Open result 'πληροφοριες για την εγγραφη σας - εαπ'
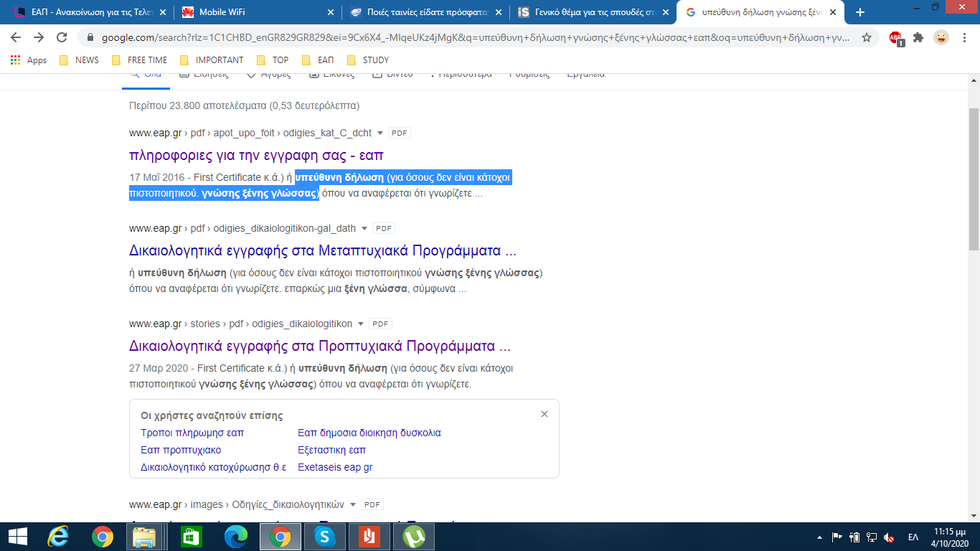Image resolution: width=980 pixels, height=551 pixels. [256, 155]
